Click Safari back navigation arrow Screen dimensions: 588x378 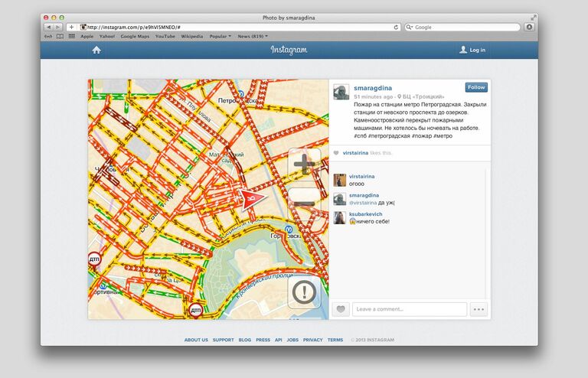click(x=49, y=27)
